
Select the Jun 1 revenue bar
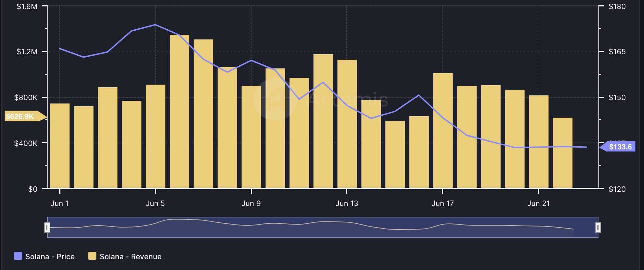pyautogui.click(x=60, y=146)
